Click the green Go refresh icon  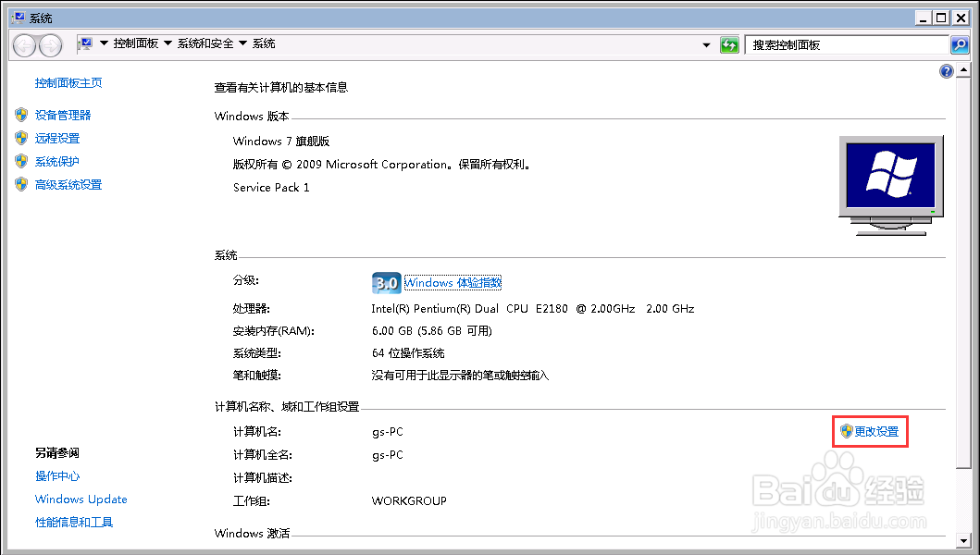click(x=729, y=43)
